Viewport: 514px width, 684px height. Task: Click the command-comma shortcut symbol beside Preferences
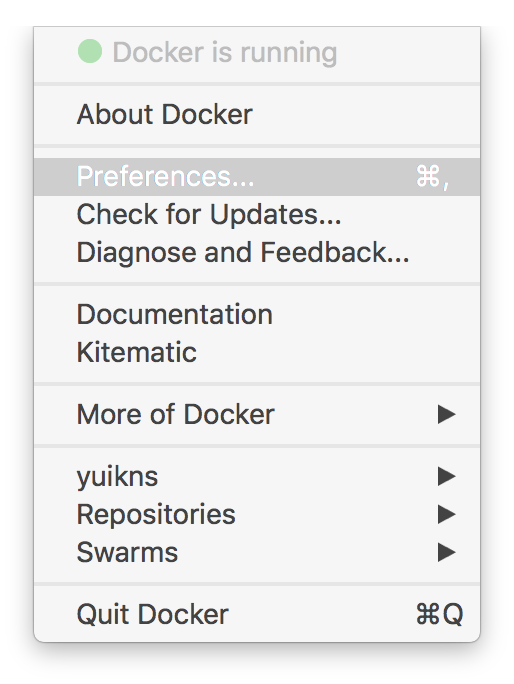click(x=432, y=177)
